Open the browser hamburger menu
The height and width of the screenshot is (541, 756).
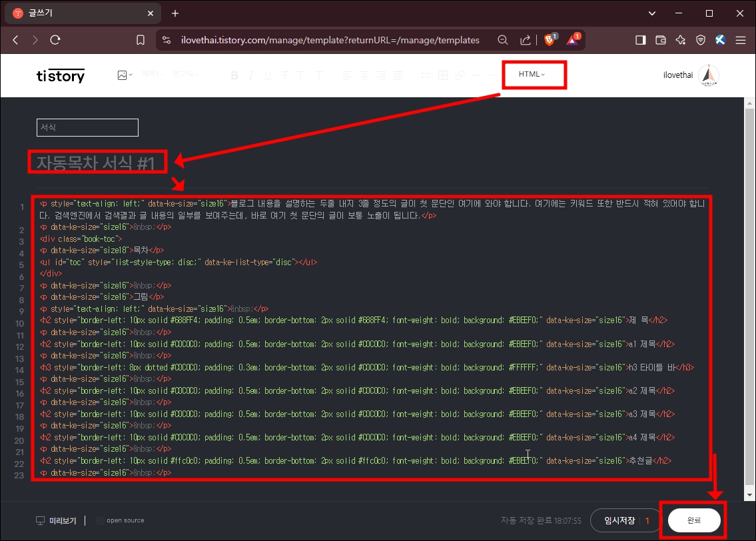click(x=741, y=40)
